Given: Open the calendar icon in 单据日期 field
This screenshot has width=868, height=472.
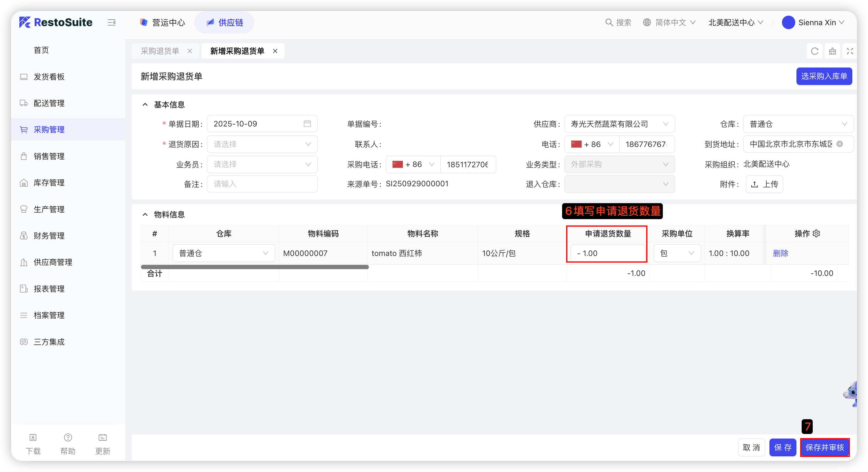Looking at the screenshot, I should 307,124.
